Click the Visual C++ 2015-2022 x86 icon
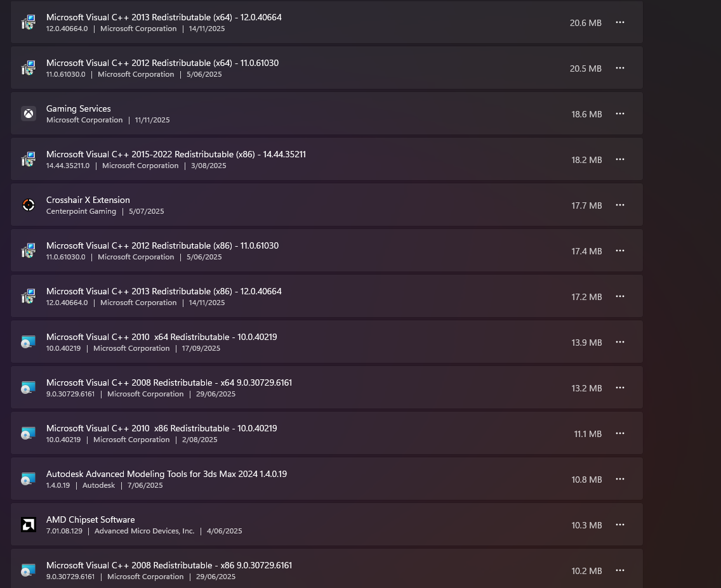 click(29, 160)
